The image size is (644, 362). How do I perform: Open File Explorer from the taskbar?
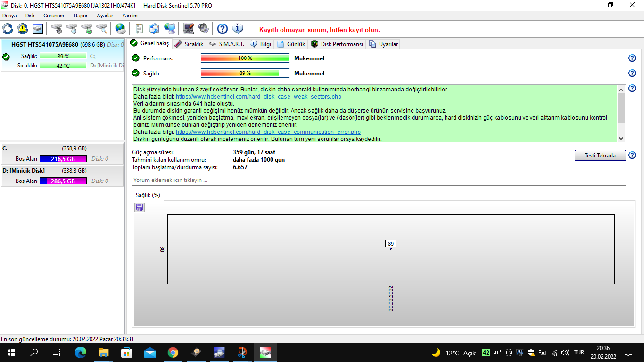[x=104, y=353]
